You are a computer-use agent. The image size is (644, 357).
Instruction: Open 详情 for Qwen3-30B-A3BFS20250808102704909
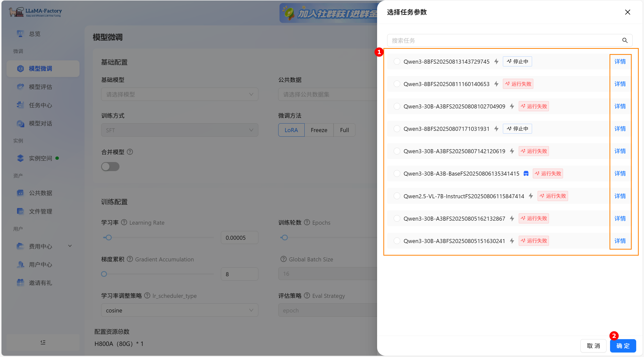coord(620,106)
